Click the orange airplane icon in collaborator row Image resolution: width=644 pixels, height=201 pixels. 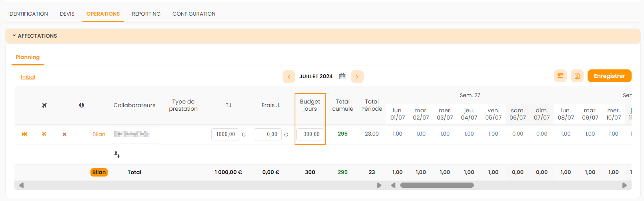(44, 134)
